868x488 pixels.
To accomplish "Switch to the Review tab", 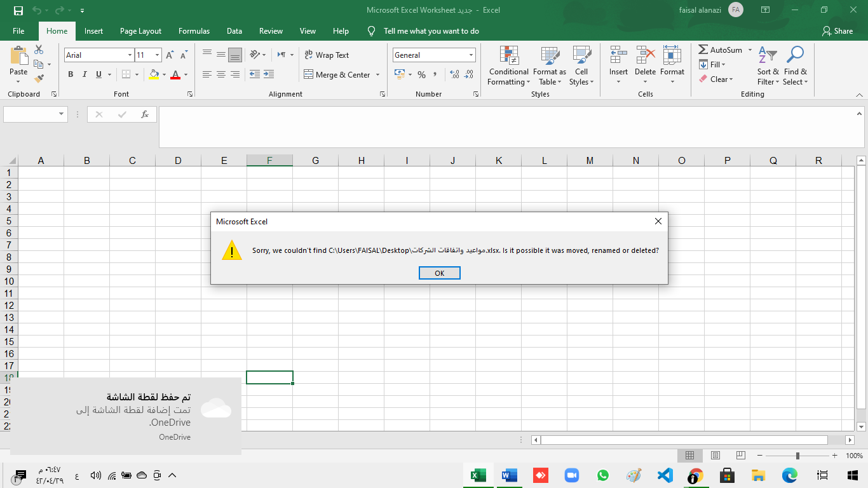I will tap(271, 30).
